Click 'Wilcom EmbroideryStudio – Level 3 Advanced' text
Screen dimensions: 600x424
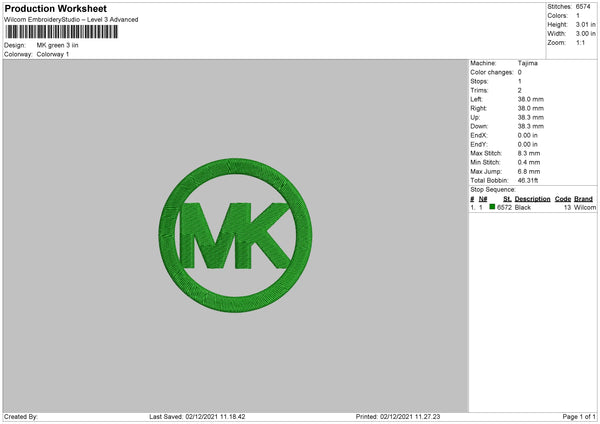(x=71, y=20)
